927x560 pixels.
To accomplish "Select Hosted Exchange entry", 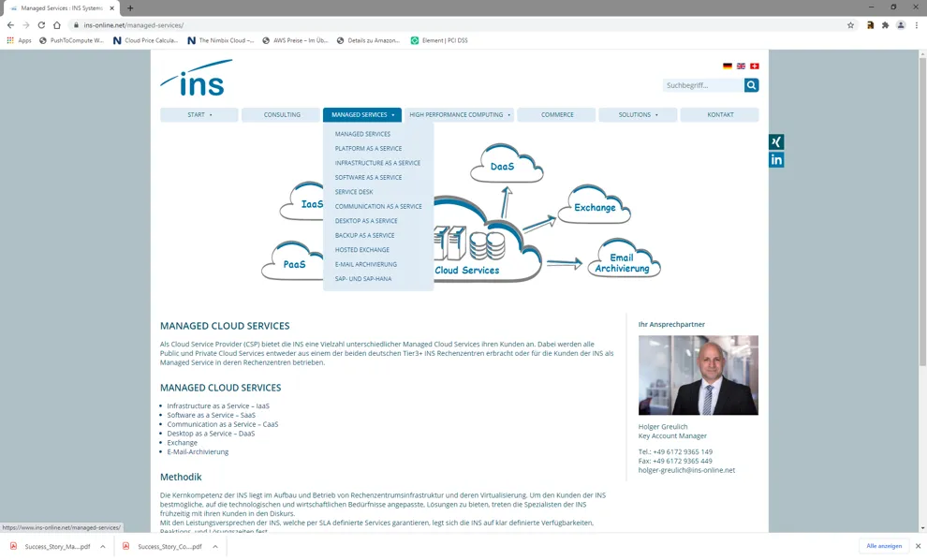I will click(x=362, y=249).
